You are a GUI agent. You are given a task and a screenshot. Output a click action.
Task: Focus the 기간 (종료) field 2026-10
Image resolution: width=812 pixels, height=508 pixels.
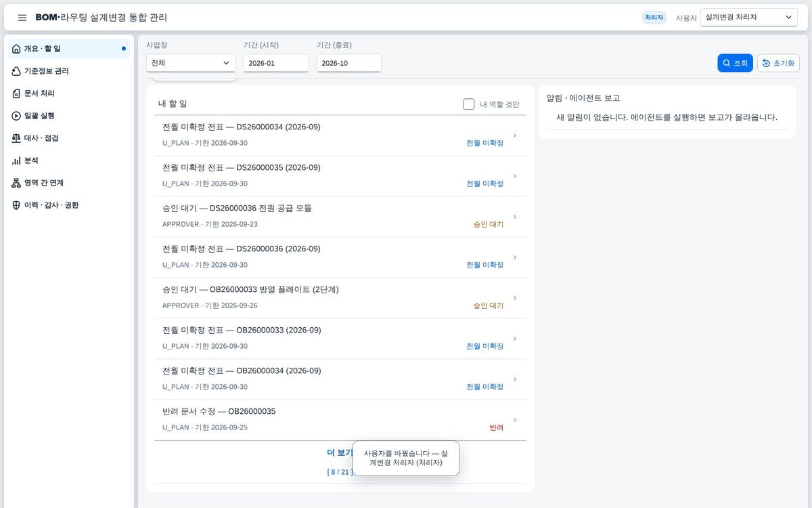pos(349,63)
